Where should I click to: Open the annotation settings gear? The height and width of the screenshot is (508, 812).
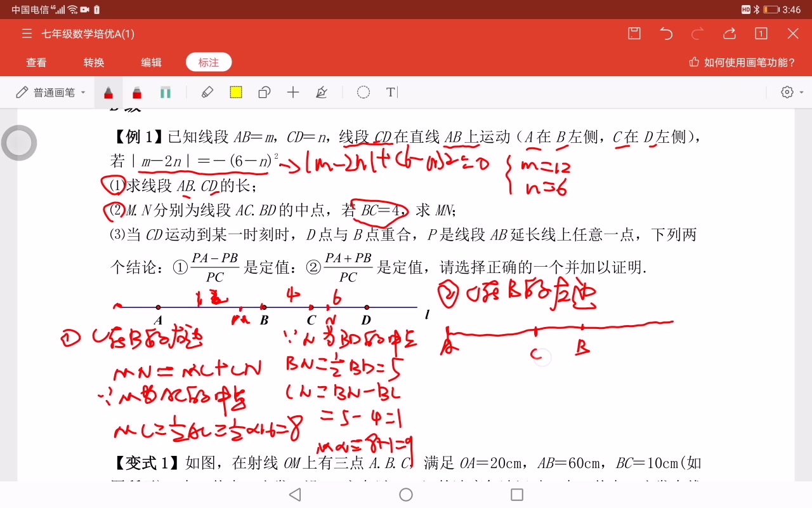(787, 92)
